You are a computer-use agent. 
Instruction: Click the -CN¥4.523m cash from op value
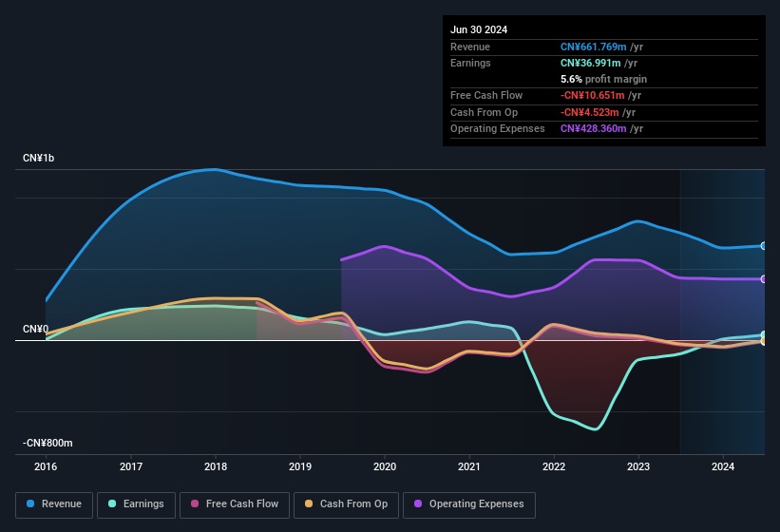[589, 112]
